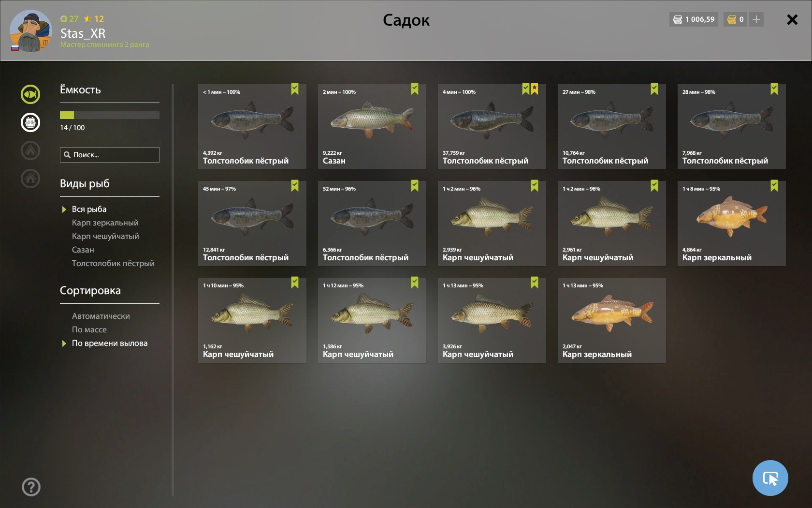Filter list by Карп зеркальный
812x508 pixels.
tap(105, 223)
